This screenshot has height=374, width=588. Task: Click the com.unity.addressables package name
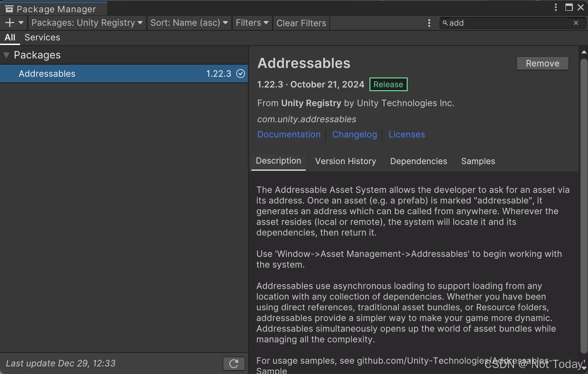tap(307, 119)
